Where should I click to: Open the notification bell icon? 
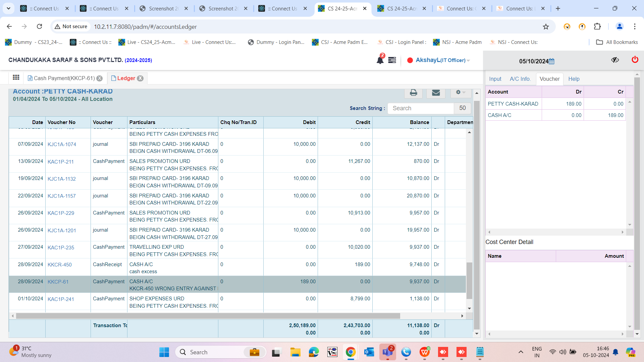380,60
